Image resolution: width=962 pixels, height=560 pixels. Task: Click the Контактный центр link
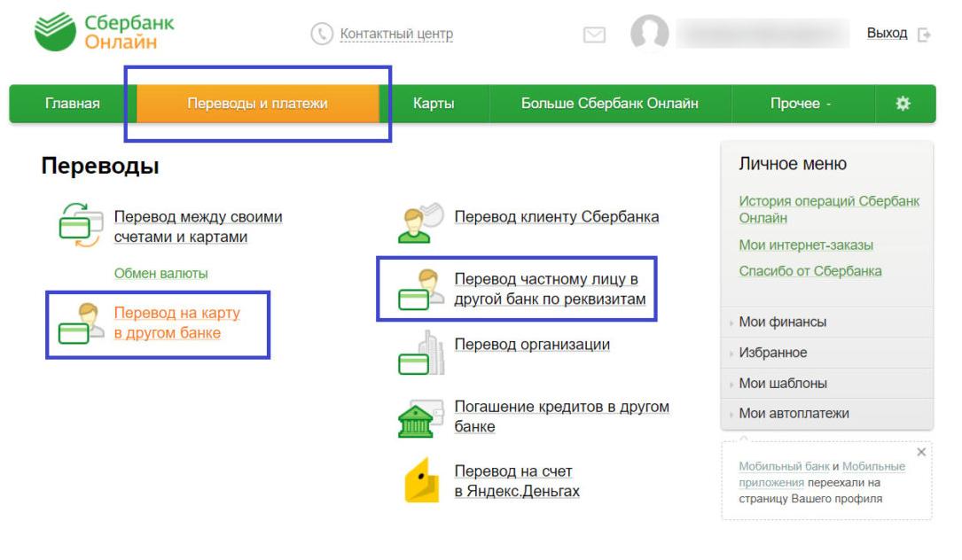396,34
